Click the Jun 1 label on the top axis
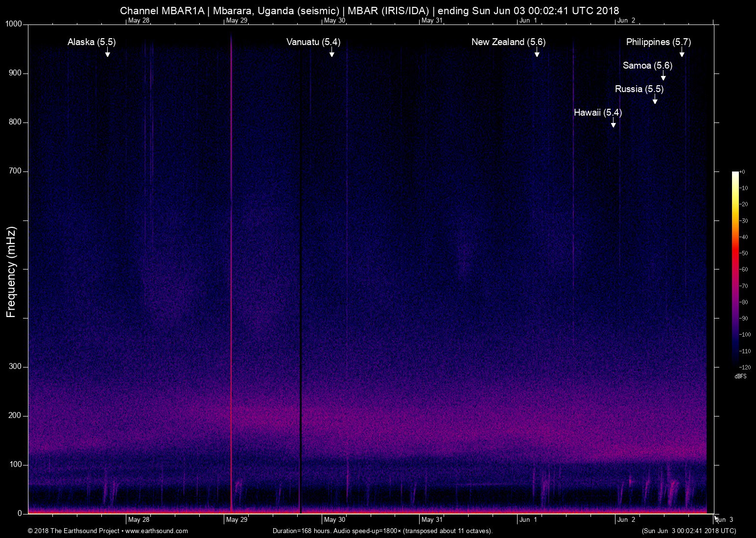This screenshot has width=756, height=538. 528,20
